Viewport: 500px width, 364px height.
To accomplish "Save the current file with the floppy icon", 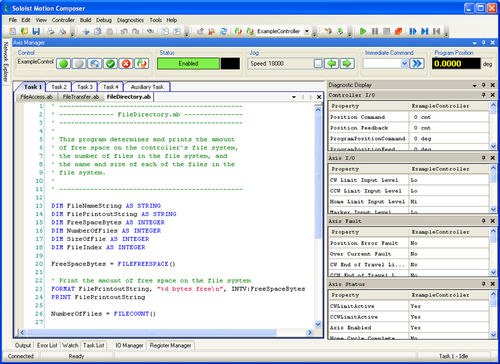I will [36, 31].
